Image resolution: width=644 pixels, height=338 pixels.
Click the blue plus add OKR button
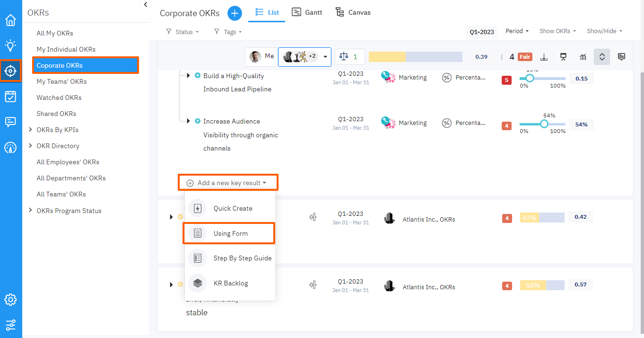(235, 13)
